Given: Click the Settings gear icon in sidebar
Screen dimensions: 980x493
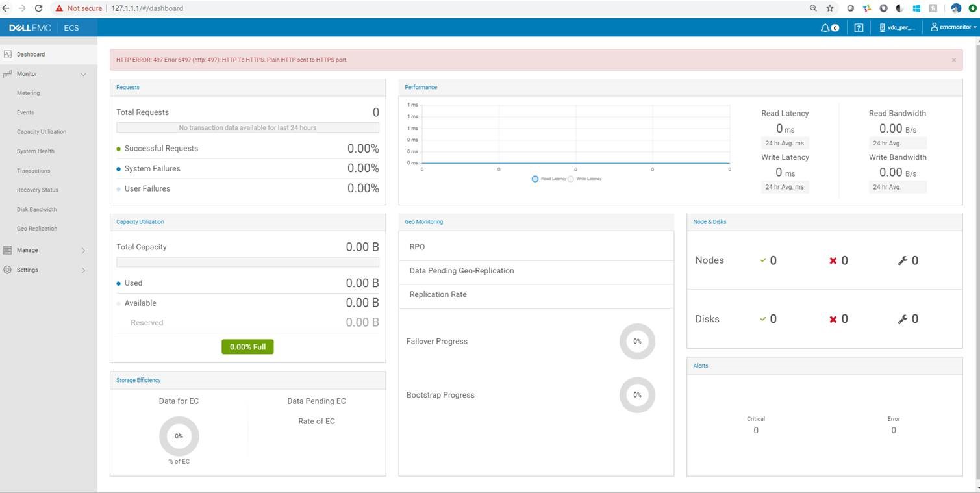Looking at the screenshot, I should click(8, 270).
